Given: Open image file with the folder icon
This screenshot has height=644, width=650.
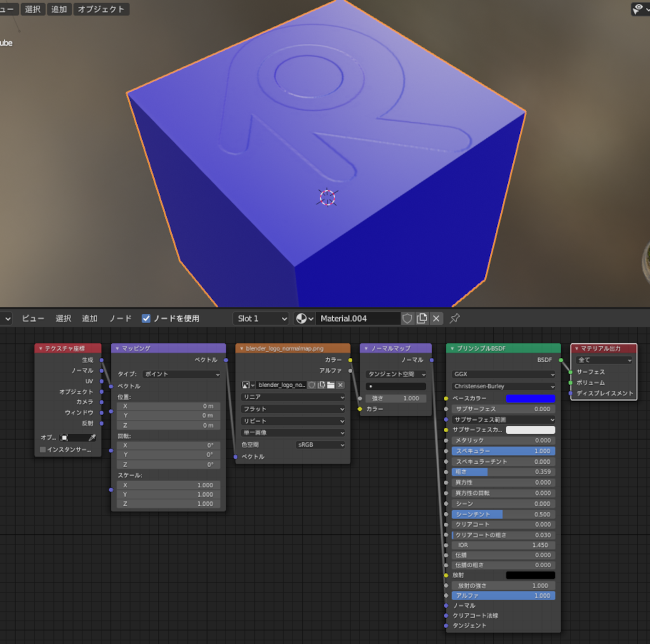Looking at the screenshot, I should [331, 385].
